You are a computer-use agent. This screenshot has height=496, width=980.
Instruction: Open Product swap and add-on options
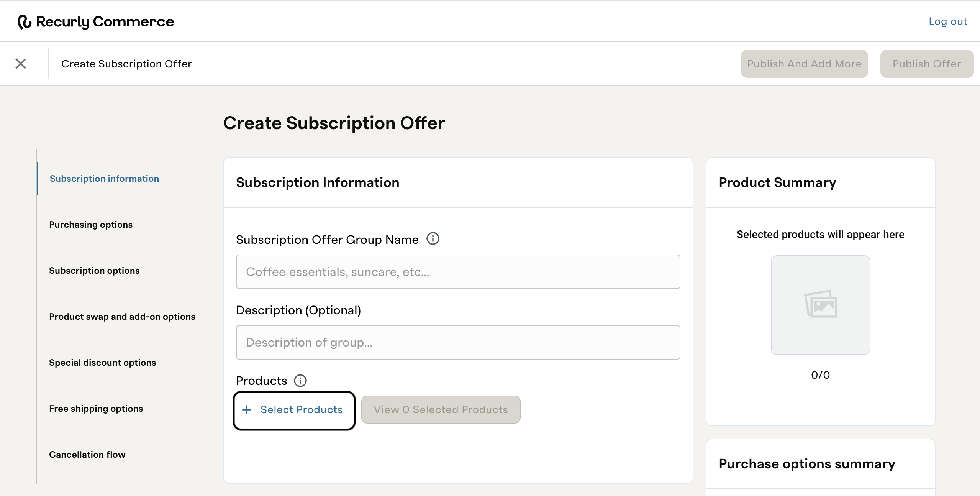(122, 317)
